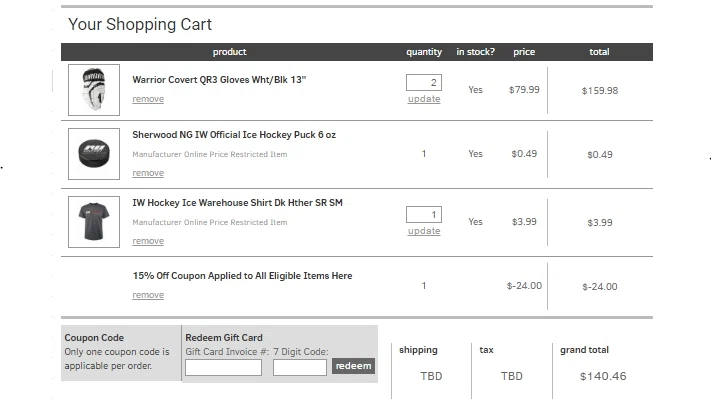Open the IW Hockey shirt thumbnail image
The height and width of the screenshot is (403, 711).
point(94,222)
